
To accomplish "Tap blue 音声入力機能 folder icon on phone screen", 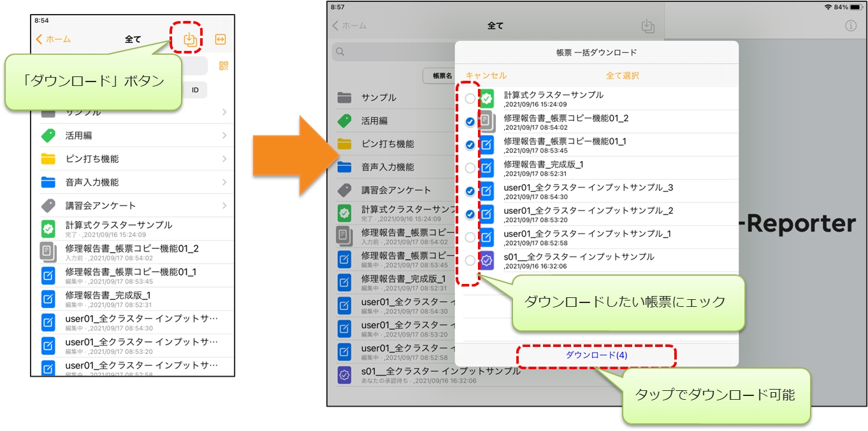I will (48, 182).
